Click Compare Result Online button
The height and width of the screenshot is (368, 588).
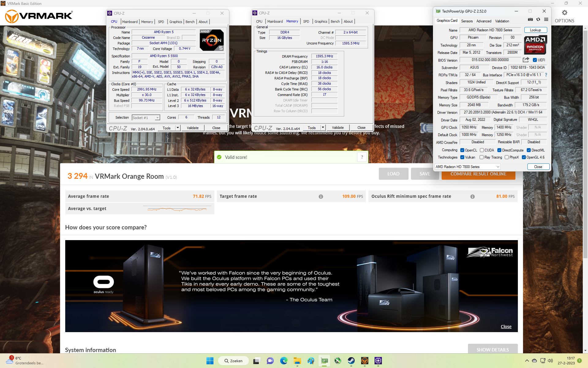click(x=478, y=174)
